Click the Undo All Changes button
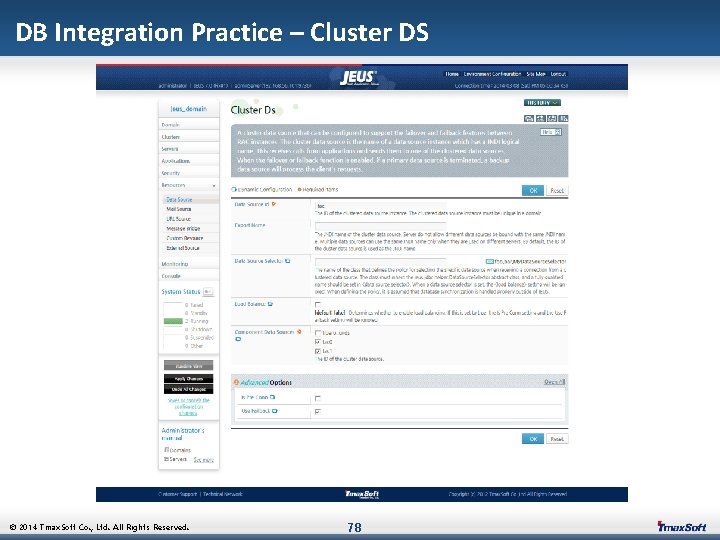 [189, 389]
